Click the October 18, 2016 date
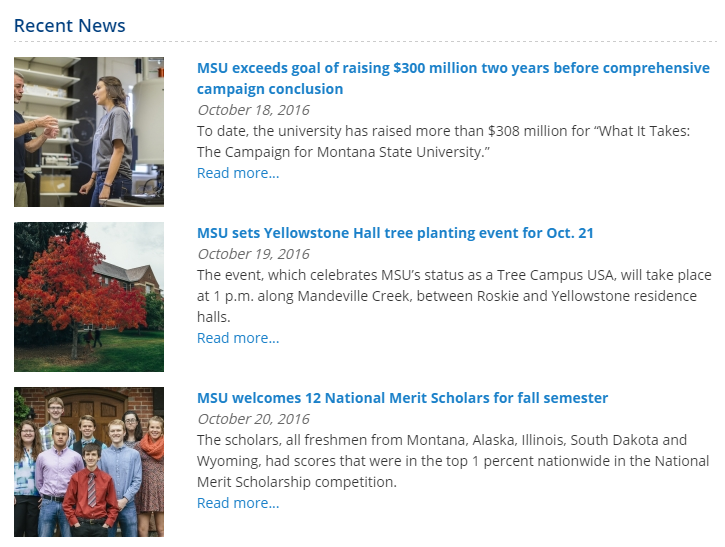The height and width of the screenshot is (547, 725). 253,110
